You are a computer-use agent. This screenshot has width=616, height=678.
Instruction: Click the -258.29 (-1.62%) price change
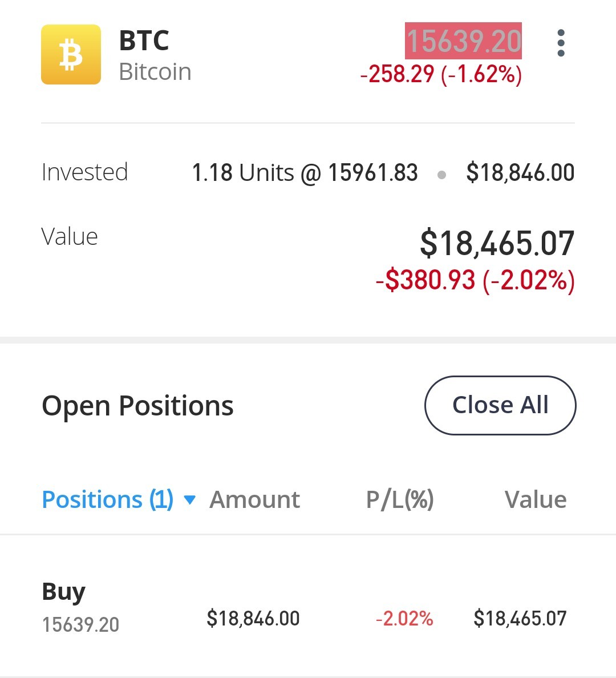(441, 74)
